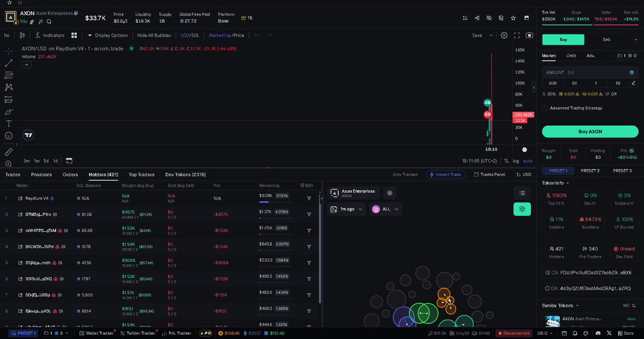The width and height of the screenshot is (644, 339).
Task: Open the emoji sticker tool
Action: click(x=9, y=136)
